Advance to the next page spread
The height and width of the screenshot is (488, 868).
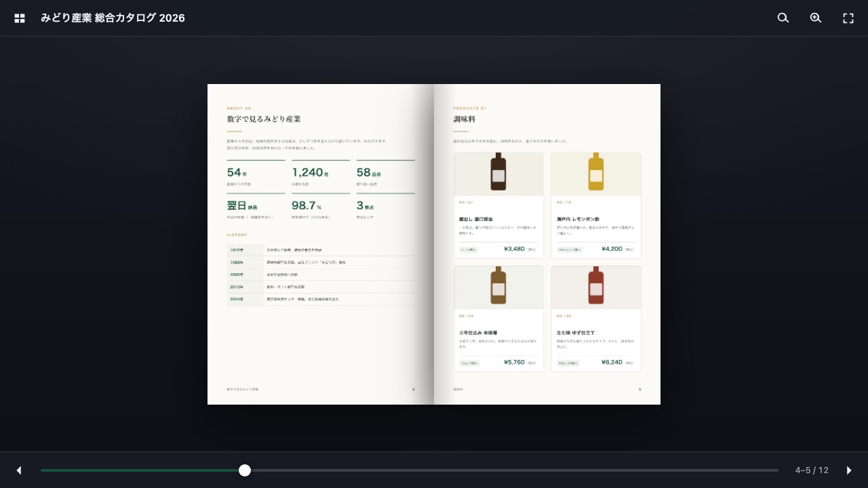pyautogui.click(x=849, y=470)
